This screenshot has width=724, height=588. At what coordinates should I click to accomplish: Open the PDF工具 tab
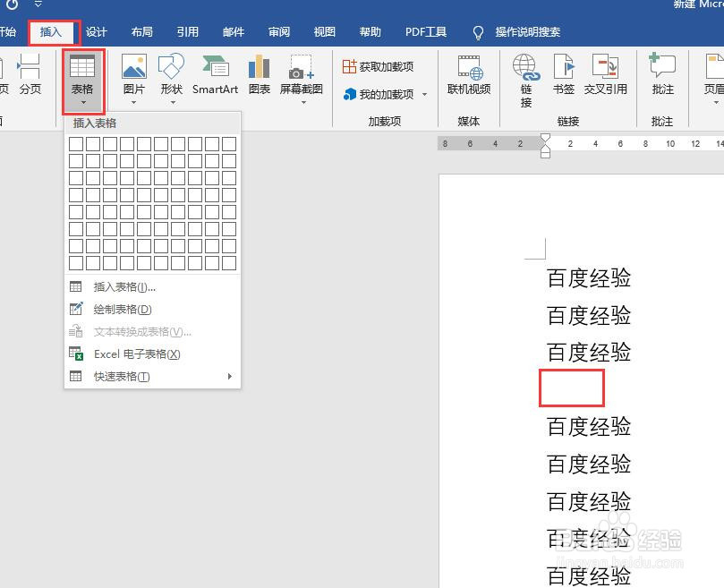tap(426, 32)
